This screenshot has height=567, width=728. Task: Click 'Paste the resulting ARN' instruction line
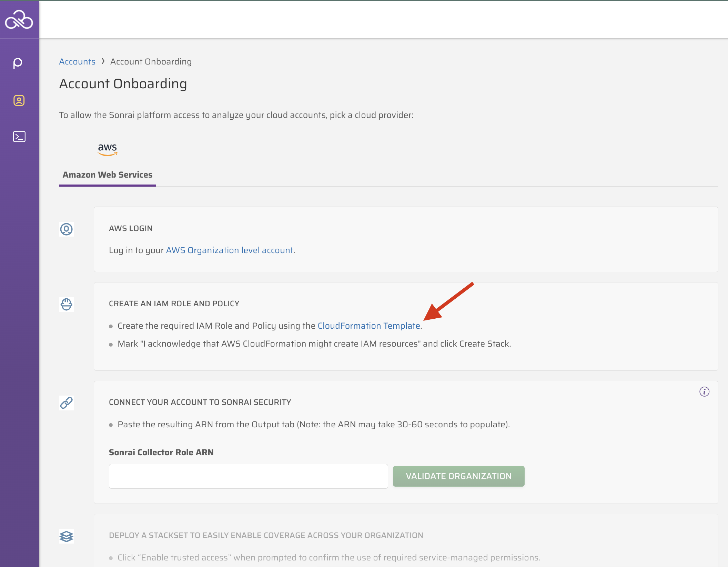click(314, 424)
